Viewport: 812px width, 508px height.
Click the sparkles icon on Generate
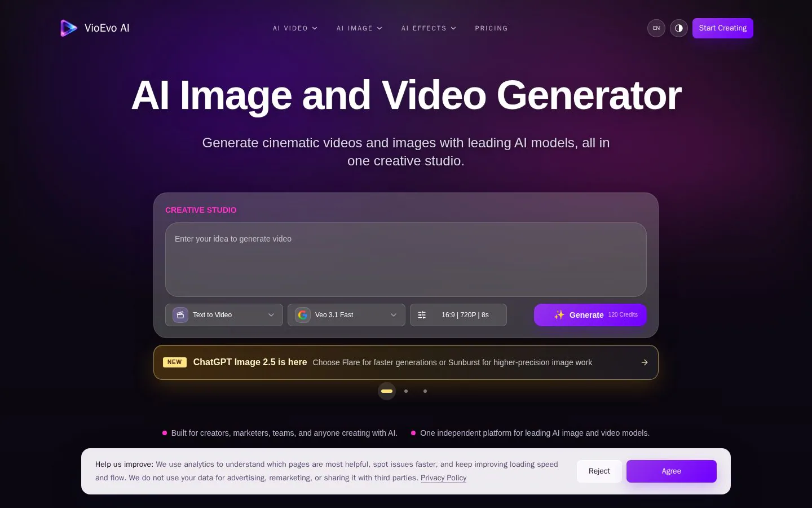[x=559, y=315]
